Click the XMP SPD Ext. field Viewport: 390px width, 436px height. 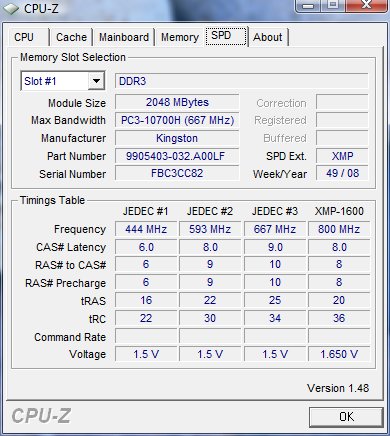342,156
